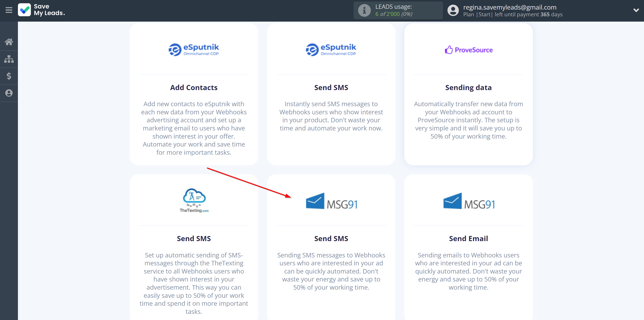Click the eSputnik logo on the Add Contacts card
Image resolution: width=644 pixels, height=320 pixels.
tap(194, 50)
